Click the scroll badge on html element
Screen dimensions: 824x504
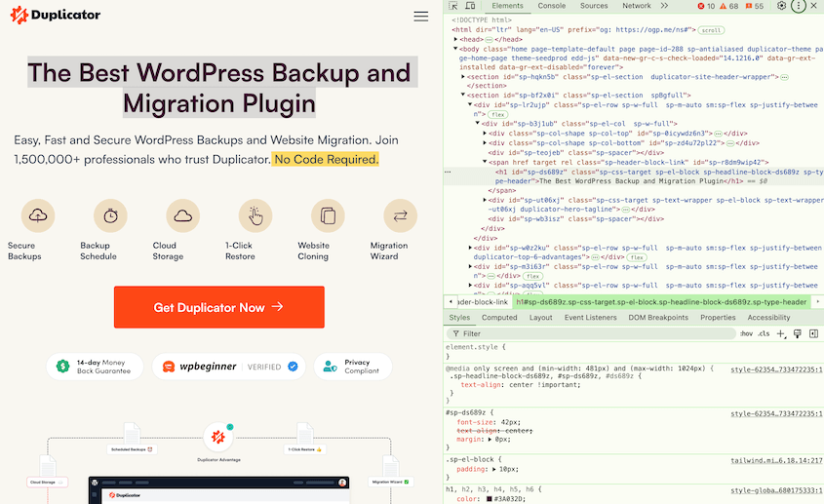pyautogui.click(x=711, y=30)
